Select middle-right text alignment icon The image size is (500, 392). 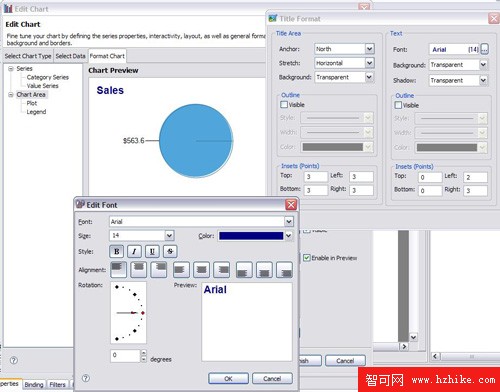click(222, 270)
